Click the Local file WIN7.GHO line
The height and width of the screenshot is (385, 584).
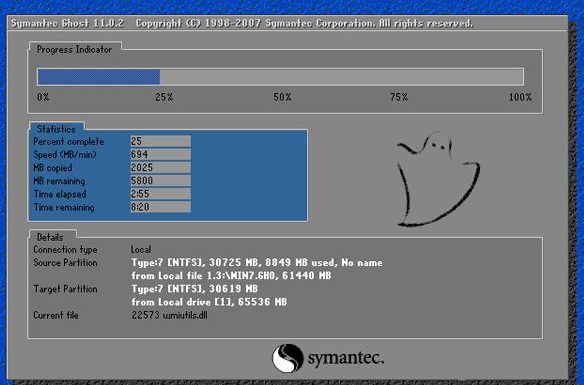pos(231,276)
